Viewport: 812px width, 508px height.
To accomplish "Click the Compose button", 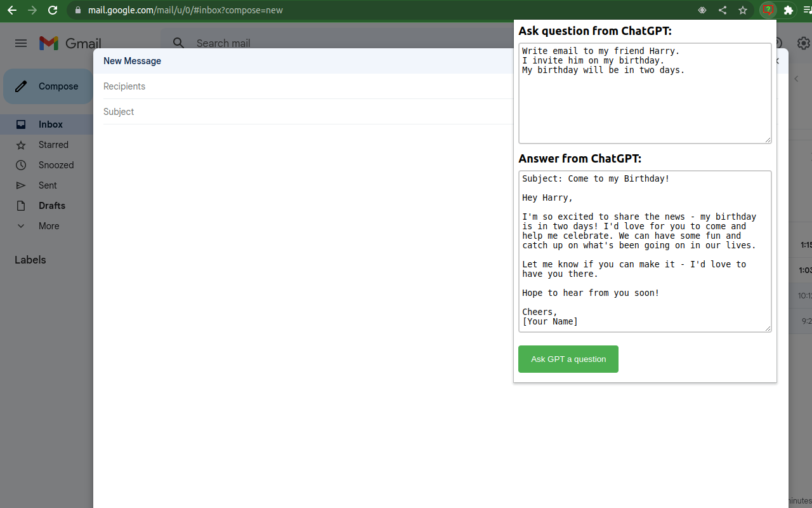I will point(48,86).
